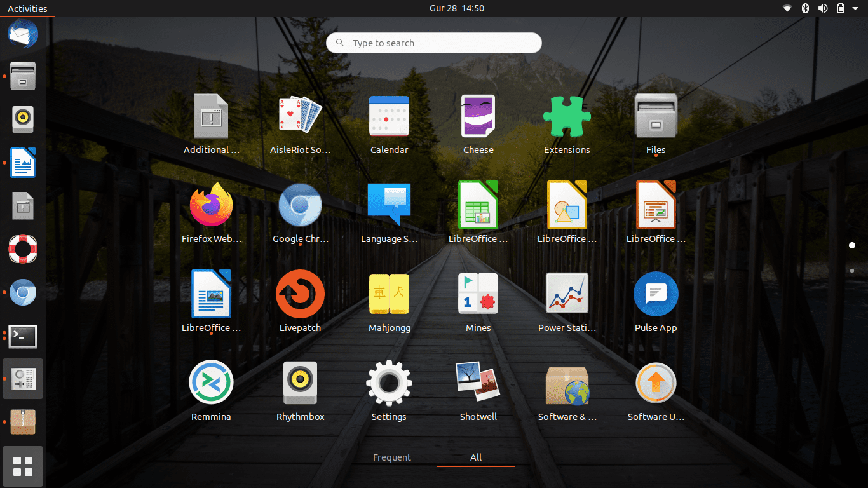Open Thunderbird mail in the dock
Viewport: 868px width, 488px height.
(x=23, y=33)
